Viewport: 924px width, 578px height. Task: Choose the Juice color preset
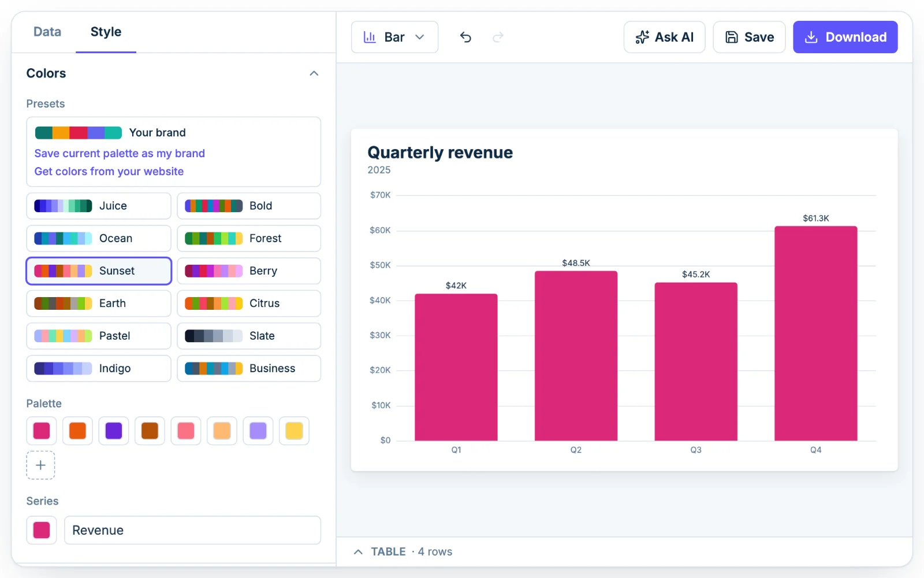pos(99,206)
